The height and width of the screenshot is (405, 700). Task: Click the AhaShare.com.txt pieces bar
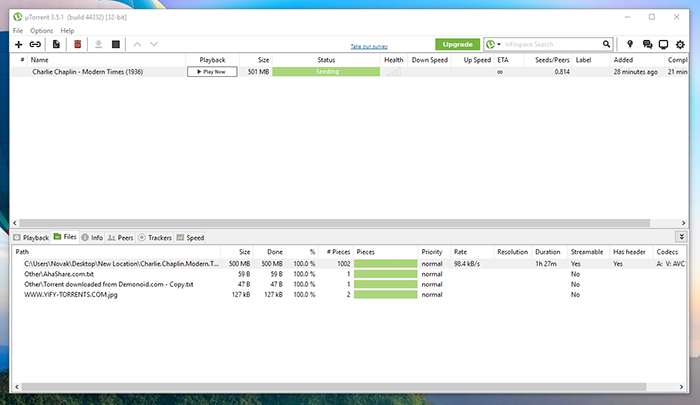click(386, 274)
